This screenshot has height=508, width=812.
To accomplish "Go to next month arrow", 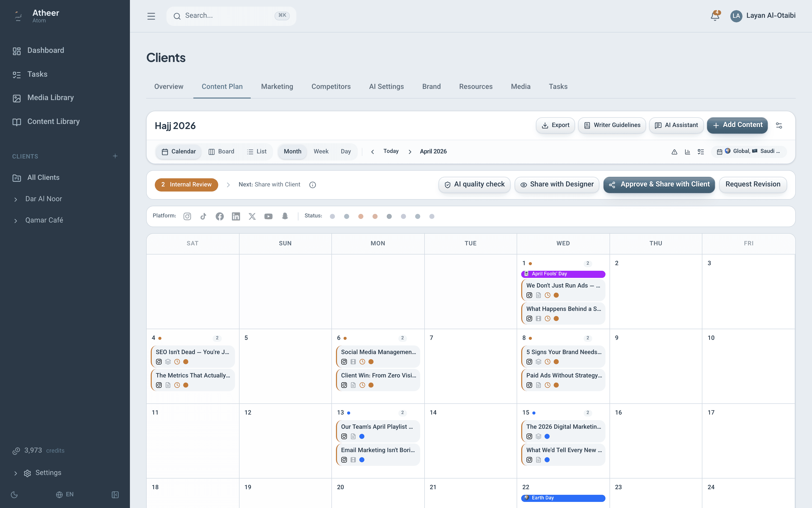I will 410,152.
